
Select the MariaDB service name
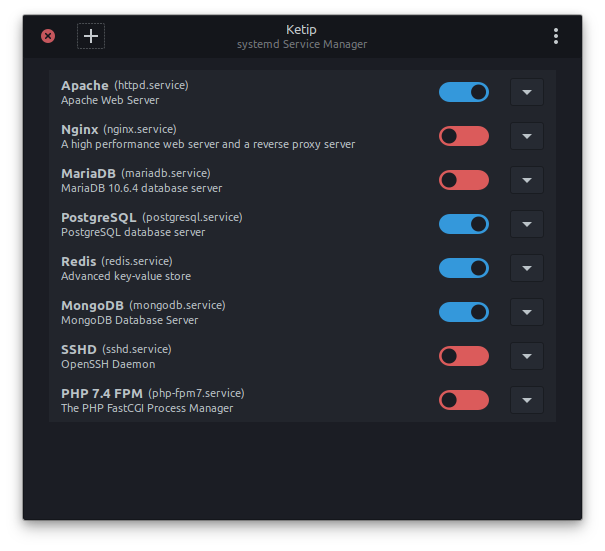[88, 174]
